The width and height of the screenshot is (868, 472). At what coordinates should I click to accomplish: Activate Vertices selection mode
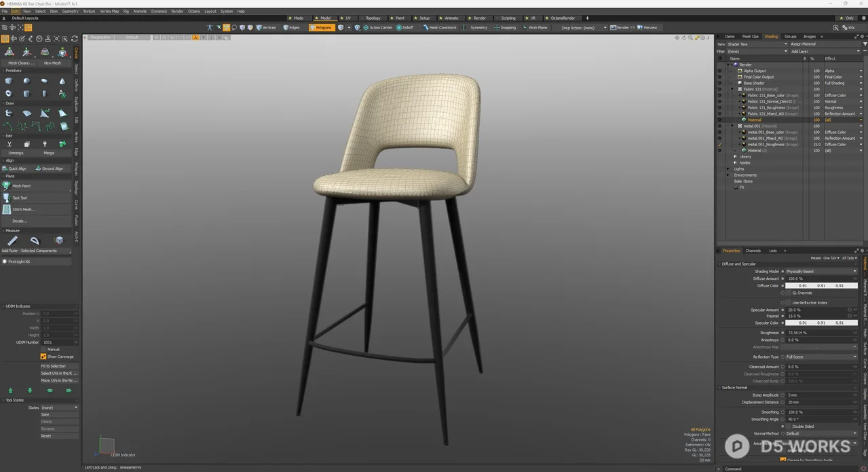[266, 28]
